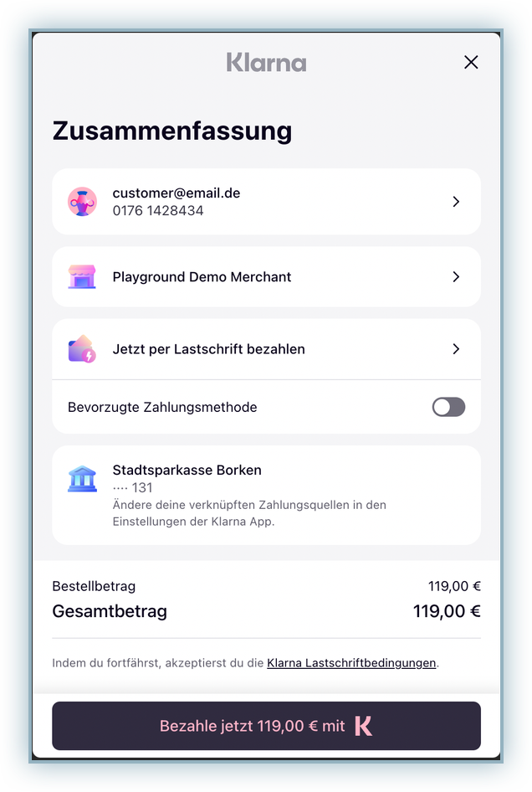The image size is (532, 792).
Task: Click the Gesamtbetrag 119,00 € amount
Action: click(446, 611)
